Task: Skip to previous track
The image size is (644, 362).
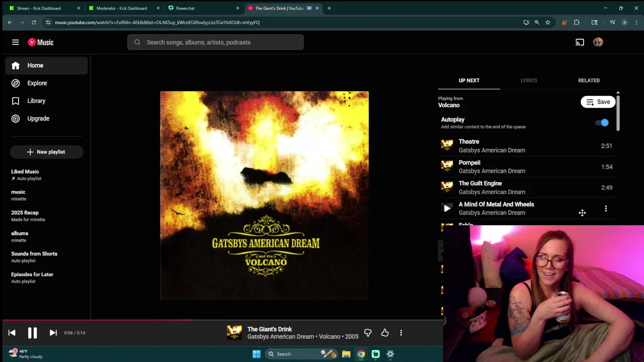Action: point(12,333)
